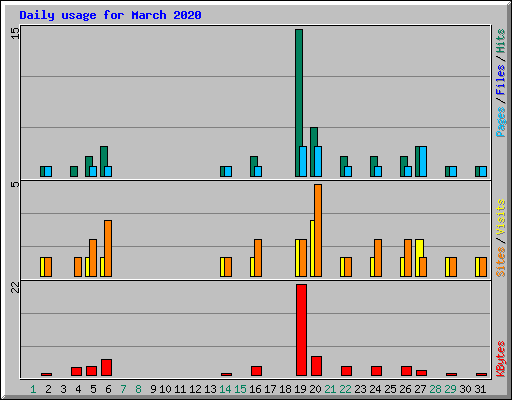This screenshot has width=512, height=400.
Task: Select the tall green Hits bar for day 19
Action: pos(299,103)
